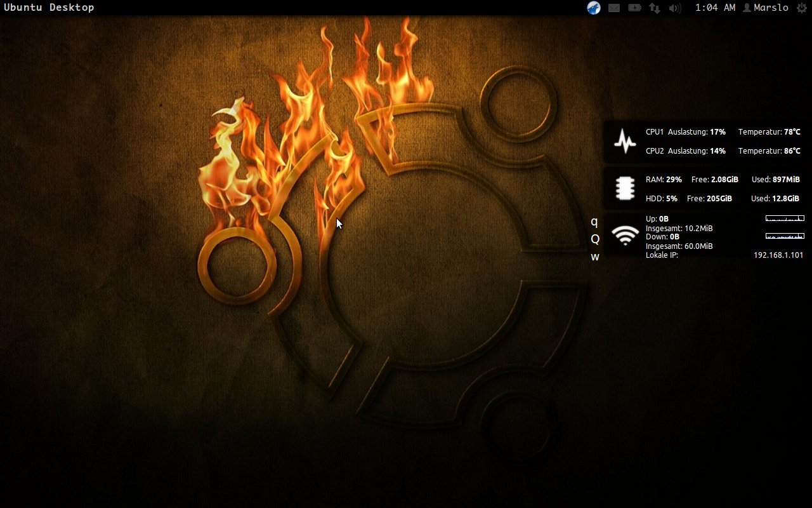Click Free: 2.08GiB RAM value
The image size is (812, 508).
[x=715, y=180]
